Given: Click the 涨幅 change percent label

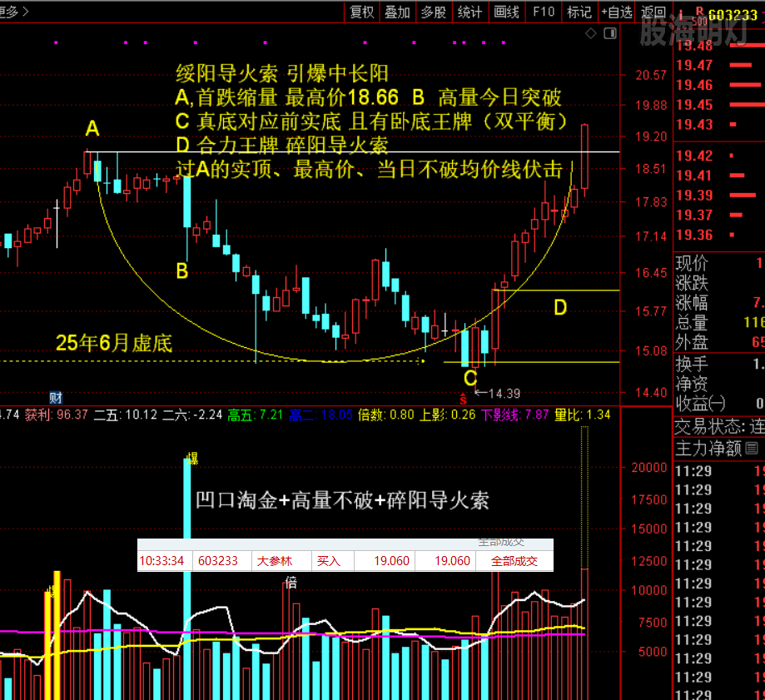Looking at the screenshot, I should [x=691, y=302].
